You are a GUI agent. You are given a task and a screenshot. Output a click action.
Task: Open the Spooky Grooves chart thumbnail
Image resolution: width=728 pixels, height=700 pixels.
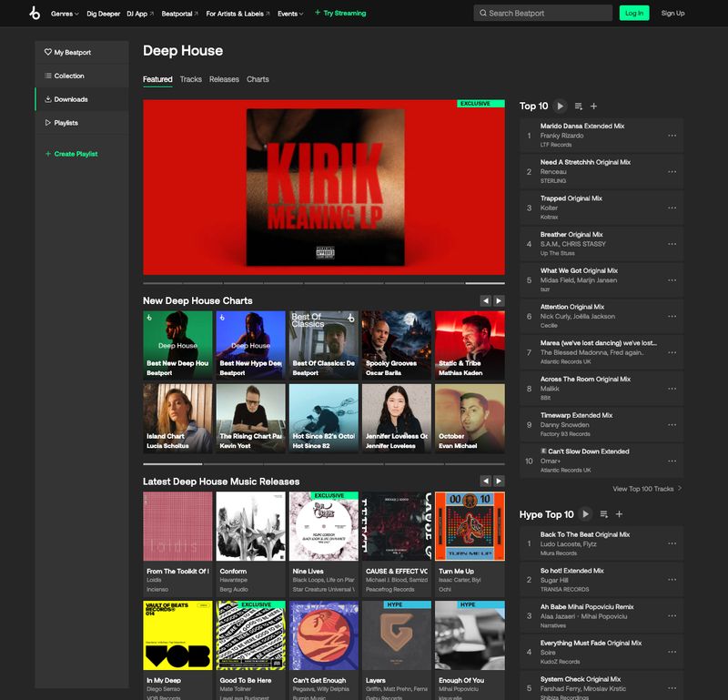pyautogui.click(x=397, y=345)
